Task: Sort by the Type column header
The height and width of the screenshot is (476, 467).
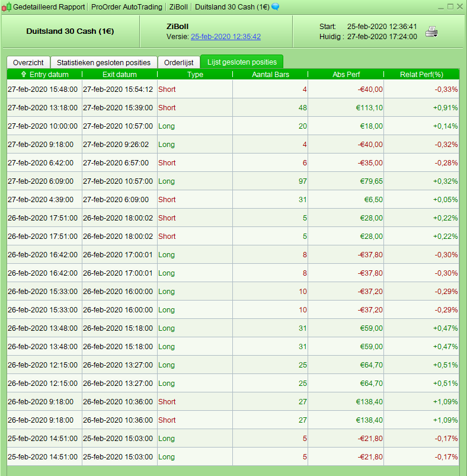Action: coord(195,74)
